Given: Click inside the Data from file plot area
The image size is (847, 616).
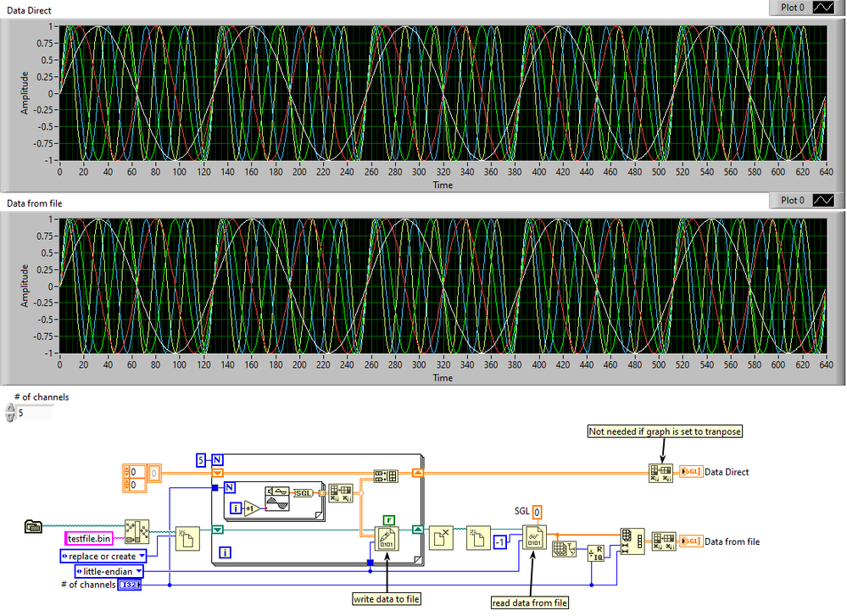Looking at the screenshot, I should click(443, 286).
